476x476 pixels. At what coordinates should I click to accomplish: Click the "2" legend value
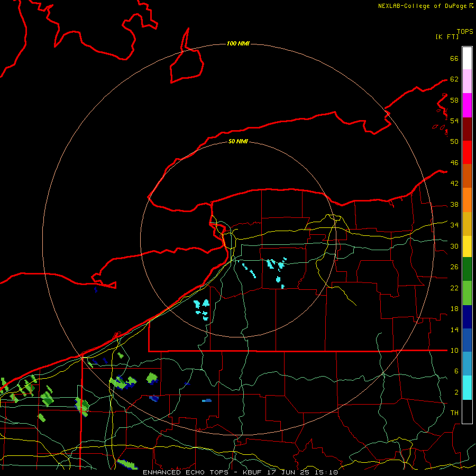click(456, 392)
